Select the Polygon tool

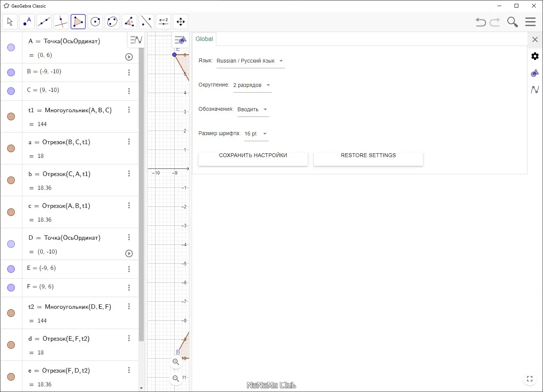78,22
